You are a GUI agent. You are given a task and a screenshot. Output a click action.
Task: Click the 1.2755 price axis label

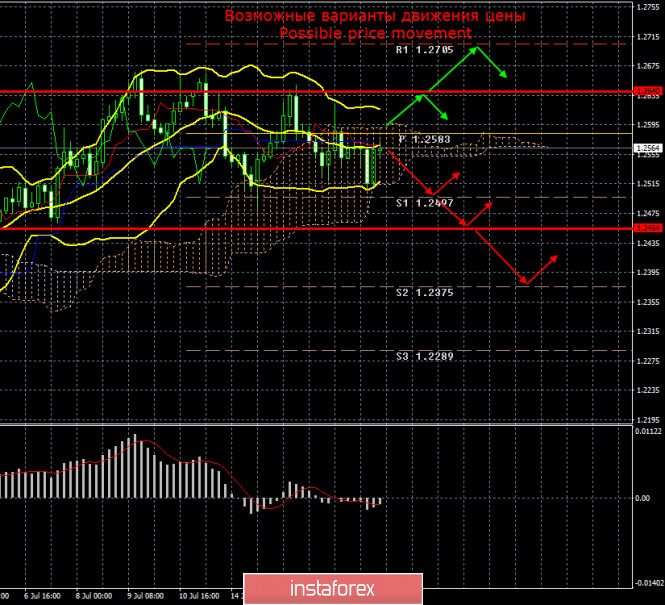(x=647, y=7)
